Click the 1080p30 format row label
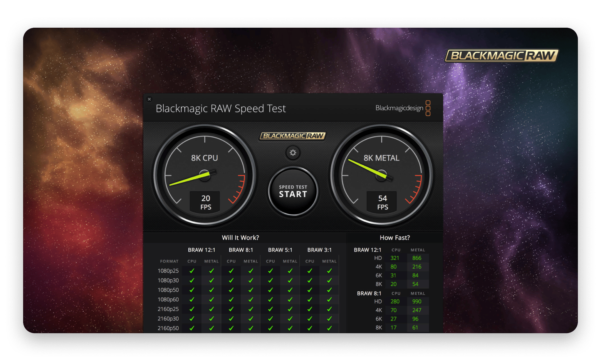Screen dimensions: 601x364 [168, 281]
